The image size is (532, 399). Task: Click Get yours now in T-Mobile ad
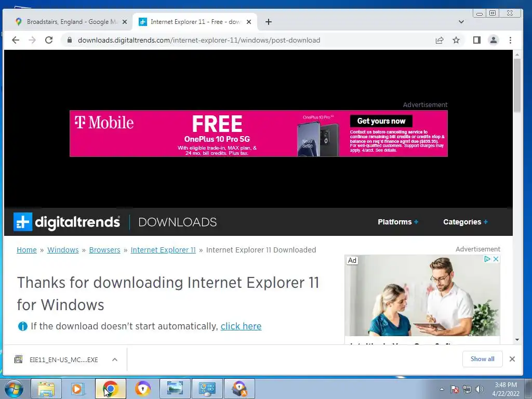[x=381, y=121]
